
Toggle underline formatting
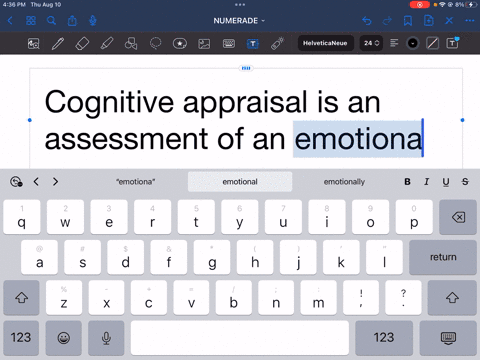(x=446, y=182)
